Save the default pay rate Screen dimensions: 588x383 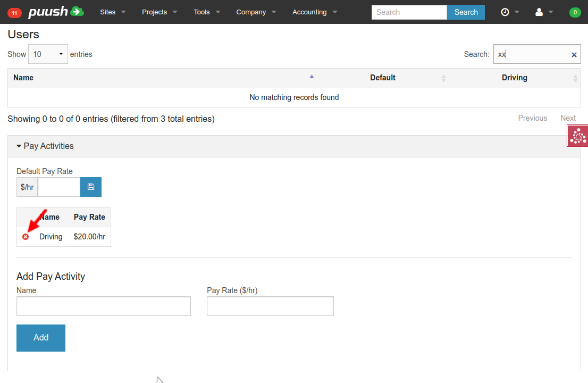(x=90, y=187)
